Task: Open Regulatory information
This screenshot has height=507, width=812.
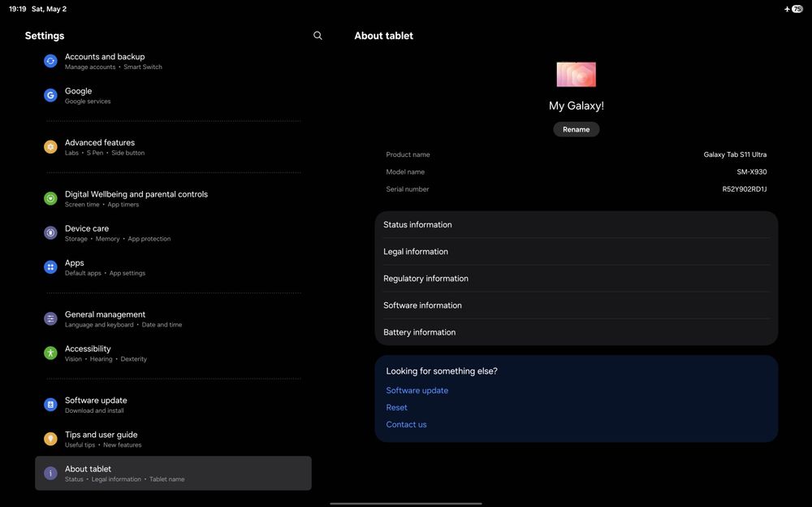Action: click(576, 279)
